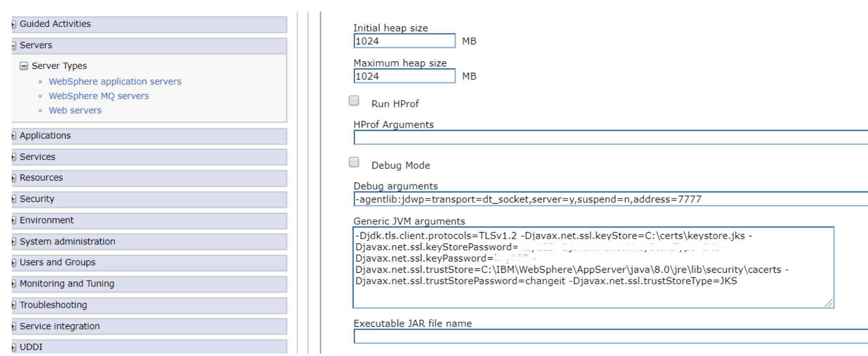This screenshot has width=868, height=356.
Task: Click the Executable JAR file name field
Action: coord(611,336)
